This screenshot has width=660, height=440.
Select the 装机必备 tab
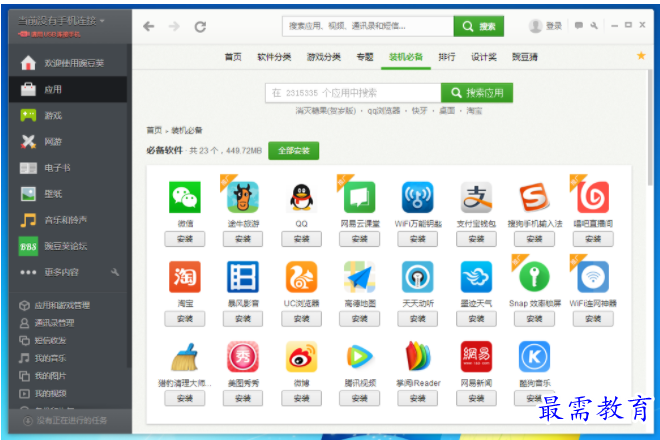click(x=406, y=57)
